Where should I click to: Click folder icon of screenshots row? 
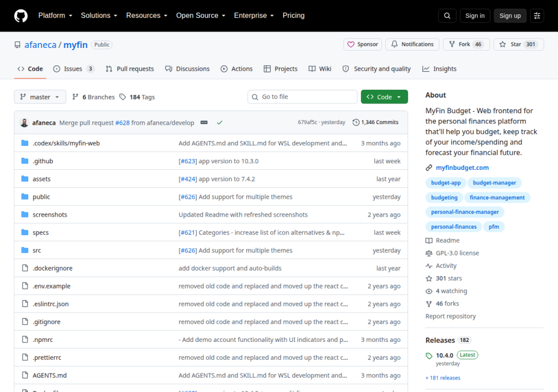tap(25, 215)
